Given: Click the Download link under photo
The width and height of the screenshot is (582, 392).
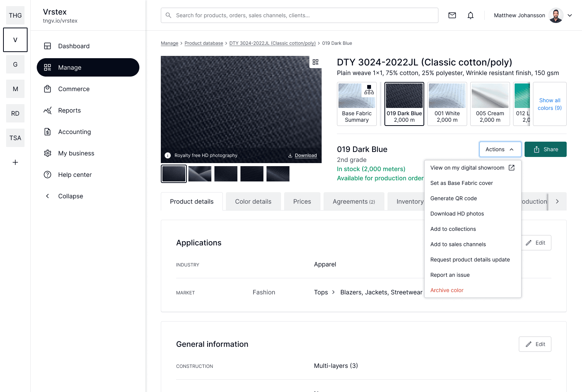Looking at the screenshot, I should point(302,155).
